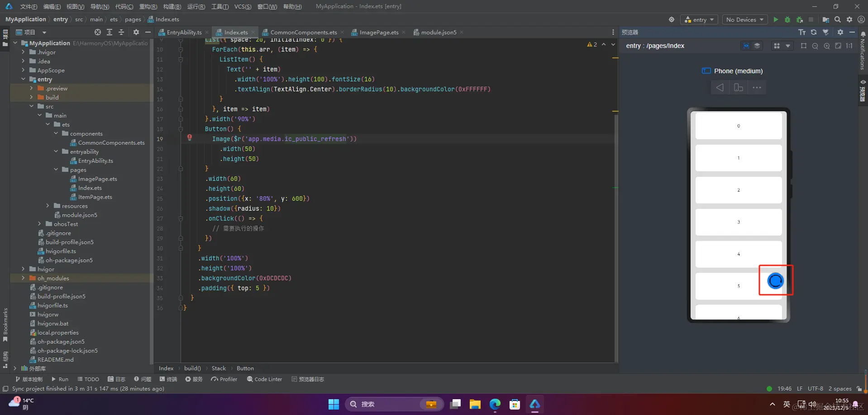
Task: Attach debugger to process icon in toolbar
Action: pyautogui.click(x=800, y=19)
